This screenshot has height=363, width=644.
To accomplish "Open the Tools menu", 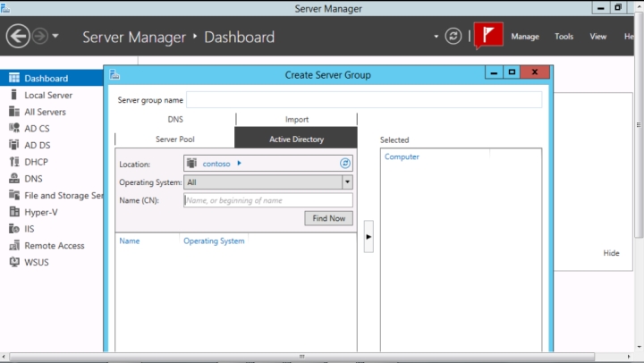I will tap(563, 37).
